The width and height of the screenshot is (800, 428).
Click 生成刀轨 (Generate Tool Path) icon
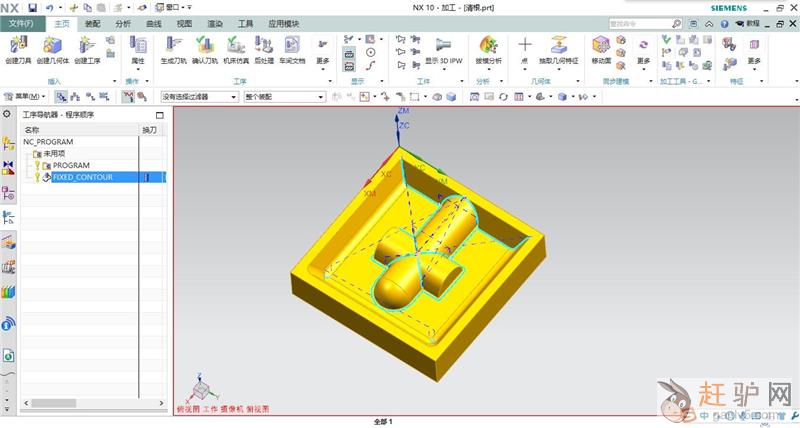174,46
